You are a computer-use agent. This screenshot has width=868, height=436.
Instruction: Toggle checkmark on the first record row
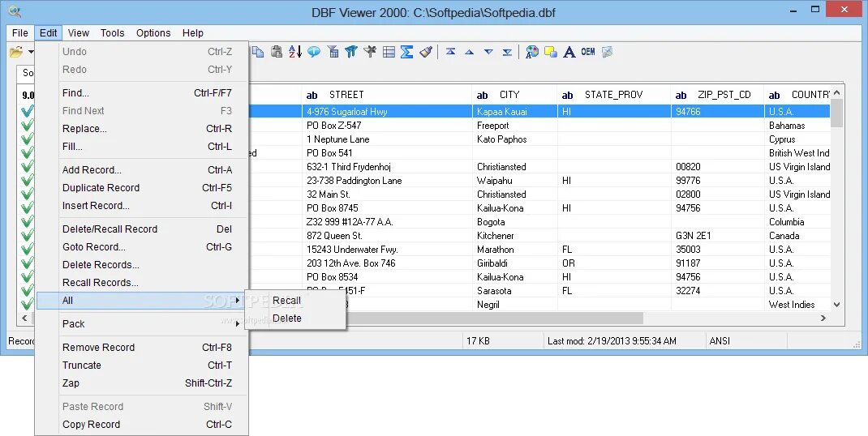tap(27, 112)
